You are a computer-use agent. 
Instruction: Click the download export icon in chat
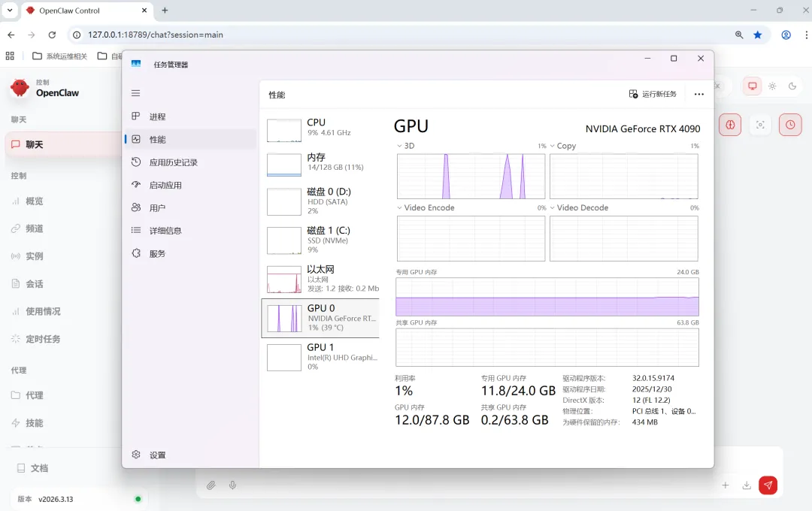click(x=747, y=485)
